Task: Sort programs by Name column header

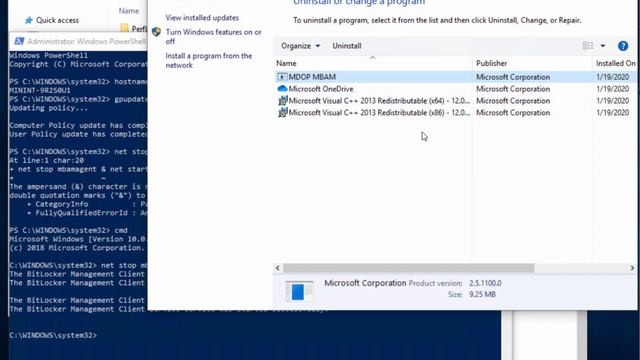Action: pos(373,63)
